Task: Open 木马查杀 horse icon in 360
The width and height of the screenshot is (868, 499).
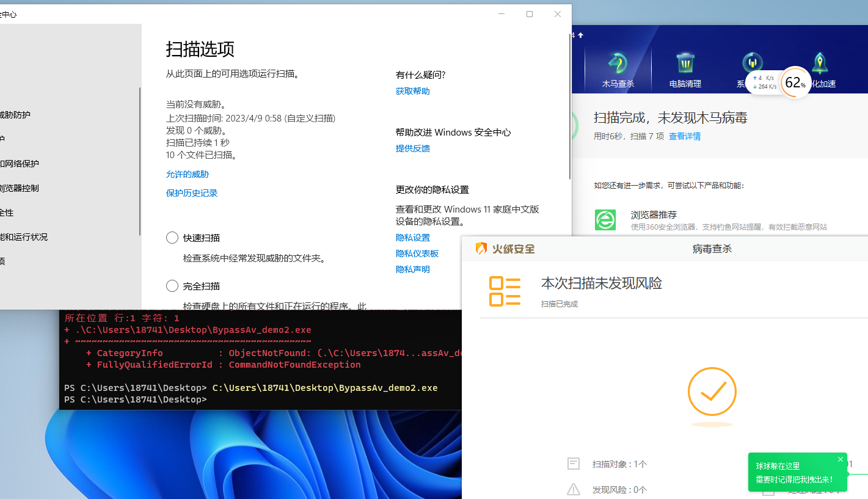Action: [x=618, y=64]
